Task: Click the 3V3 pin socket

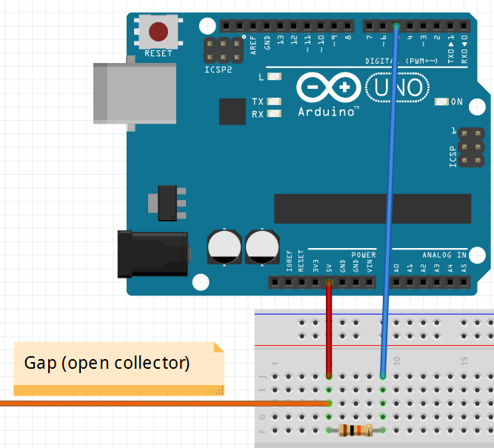Action: (316, 282)
